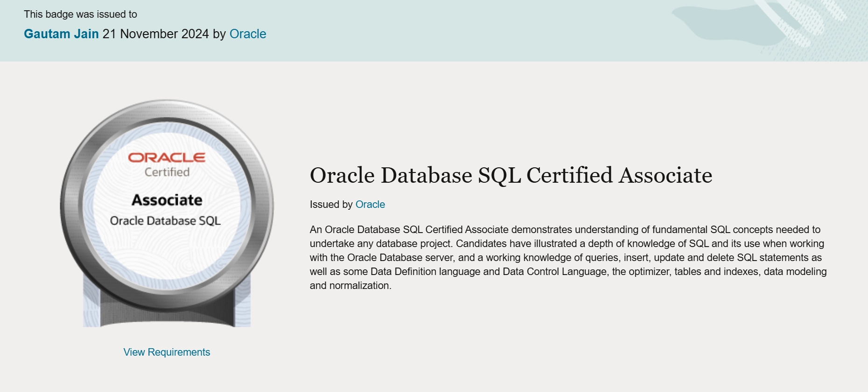Viewport: 868px width, 392px height.
Task: Open the Oracle link beside 'Issued by'
Action: click(x=370, y=205)
